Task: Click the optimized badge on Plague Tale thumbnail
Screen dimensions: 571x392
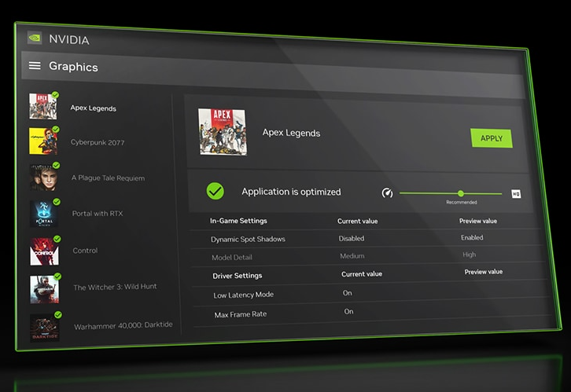Action: pos(56,165)
